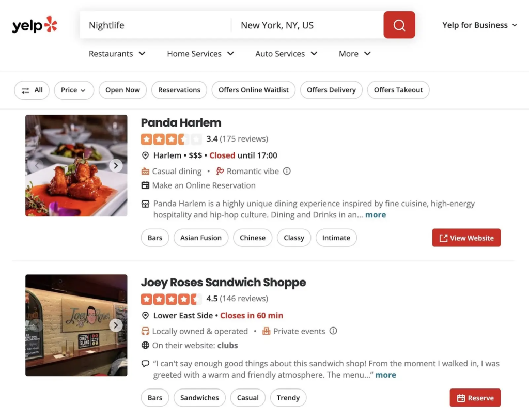Image resolution: width=529 pixels, height=420 pixels.
Task: Click the Panda Harlem star rating
Action: coord(172,139)
